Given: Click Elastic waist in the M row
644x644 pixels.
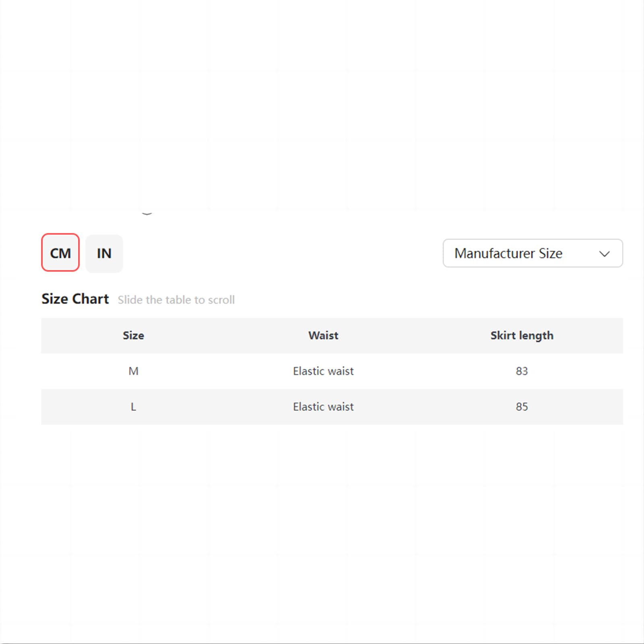Looking at the screenshot, I should point(323,371).
